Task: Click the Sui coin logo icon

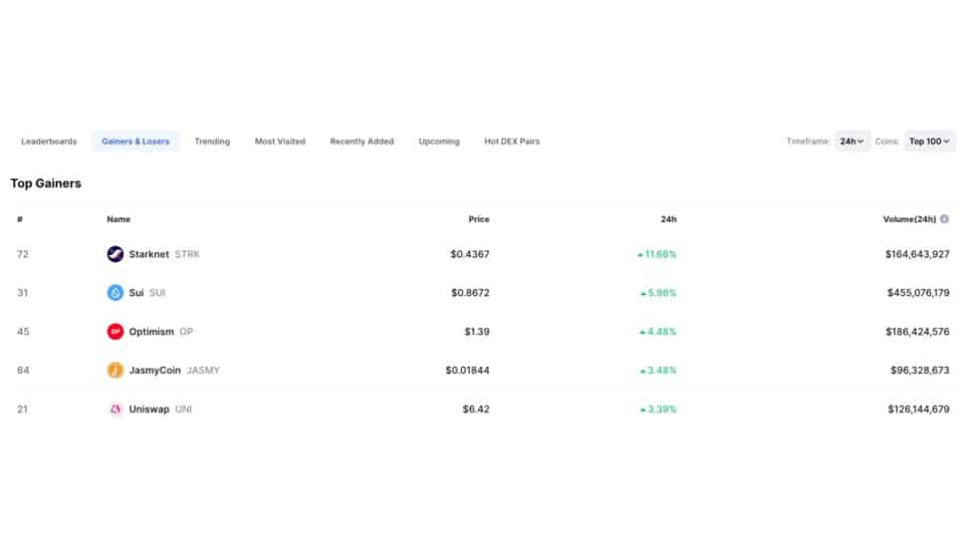Action: pyautogui.click(x=115, y=293)
